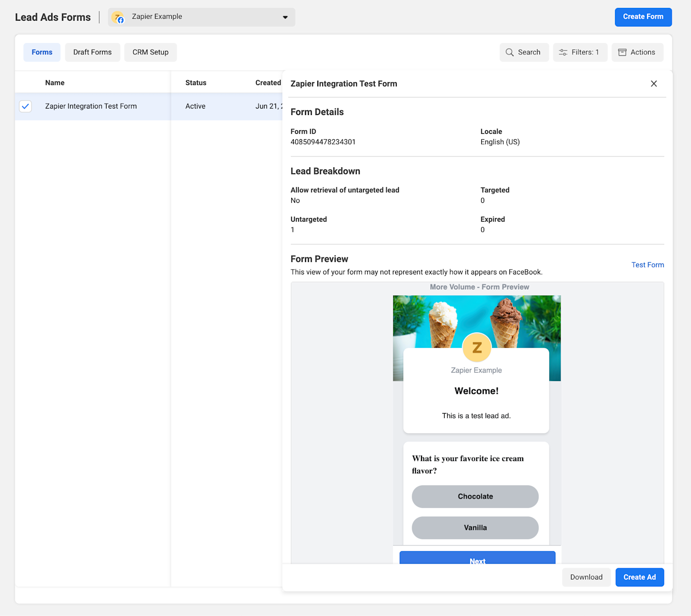Click the archive box icon in Actions
The width and height of the screenshot is (691, 616).
[x=622, y=52]
